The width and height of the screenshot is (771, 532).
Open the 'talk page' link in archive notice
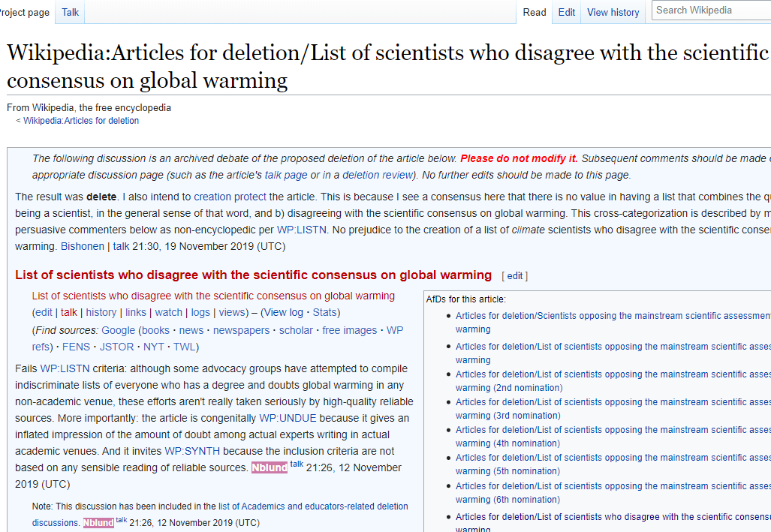click(x=286, y=175)
